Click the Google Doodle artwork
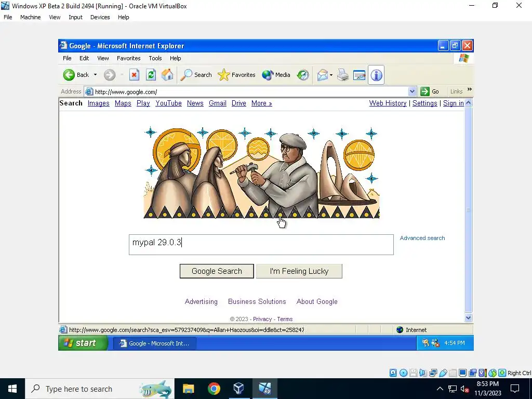Viewport: 532px width, 399px height. pos(261,172)
